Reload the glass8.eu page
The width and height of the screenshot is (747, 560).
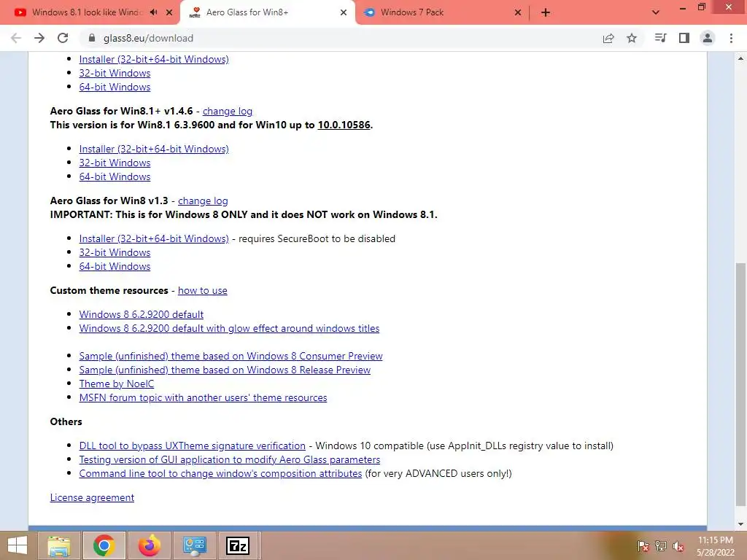pos(63,38)
